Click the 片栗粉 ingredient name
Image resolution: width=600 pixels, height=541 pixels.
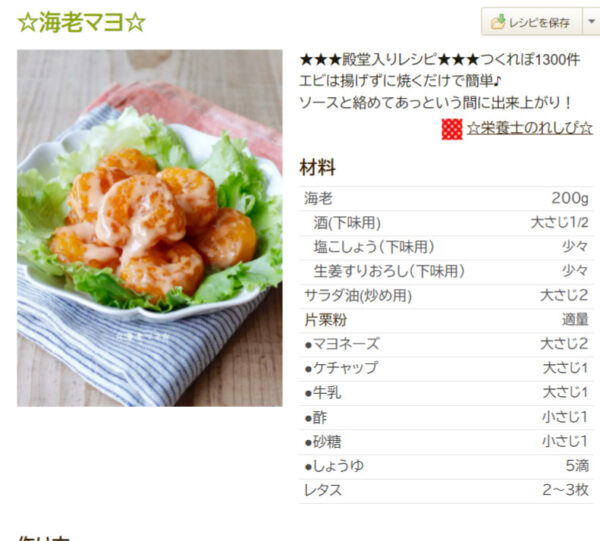(x=326, y=320)
